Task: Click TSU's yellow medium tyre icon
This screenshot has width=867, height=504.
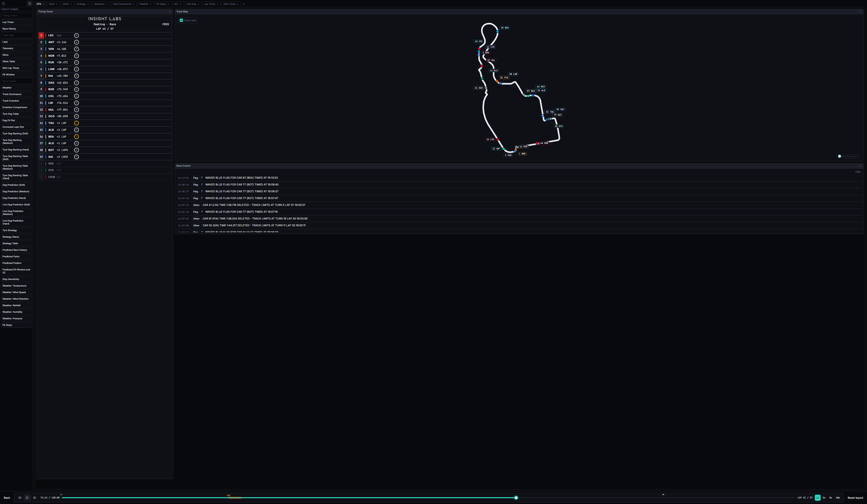Action: (x=76, y=123)
